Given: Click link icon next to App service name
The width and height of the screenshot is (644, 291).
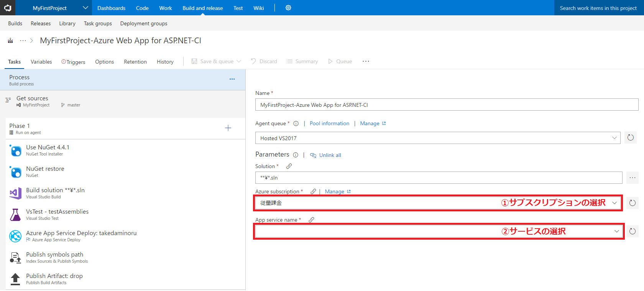Looking at the screenshot, I should 311,220.
